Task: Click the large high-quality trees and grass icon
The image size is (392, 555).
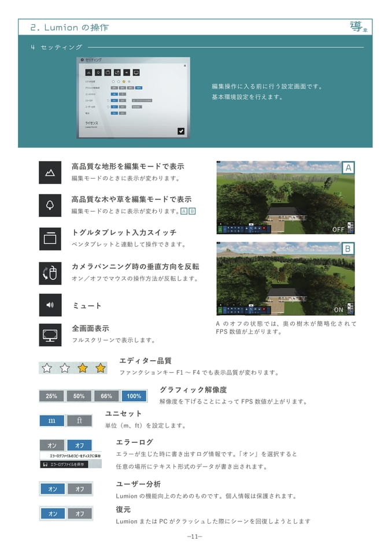Action: pyautogui.click(x=50, y=205)
